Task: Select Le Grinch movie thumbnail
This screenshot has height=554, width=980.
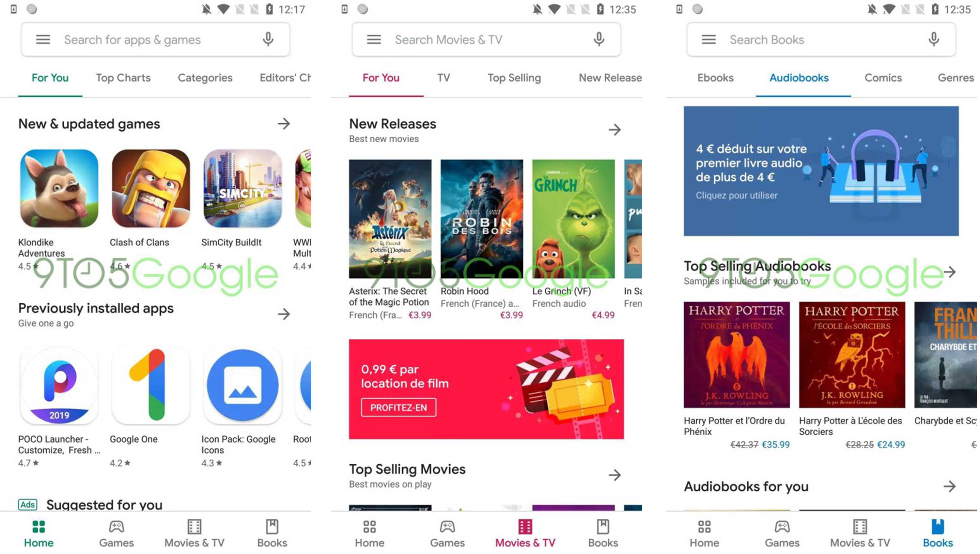Action: coord(574,220)
